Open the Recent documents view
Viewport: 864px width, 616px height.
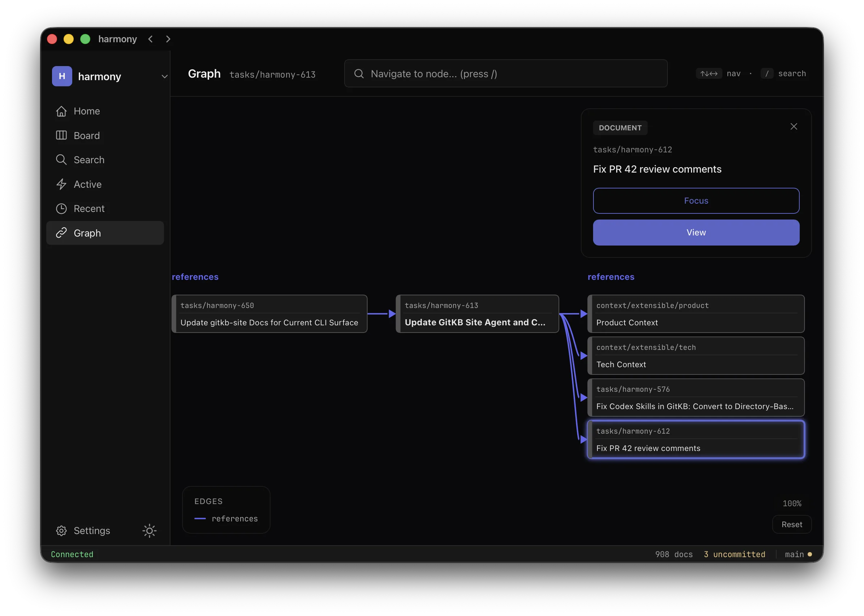[x=105, y=209]
